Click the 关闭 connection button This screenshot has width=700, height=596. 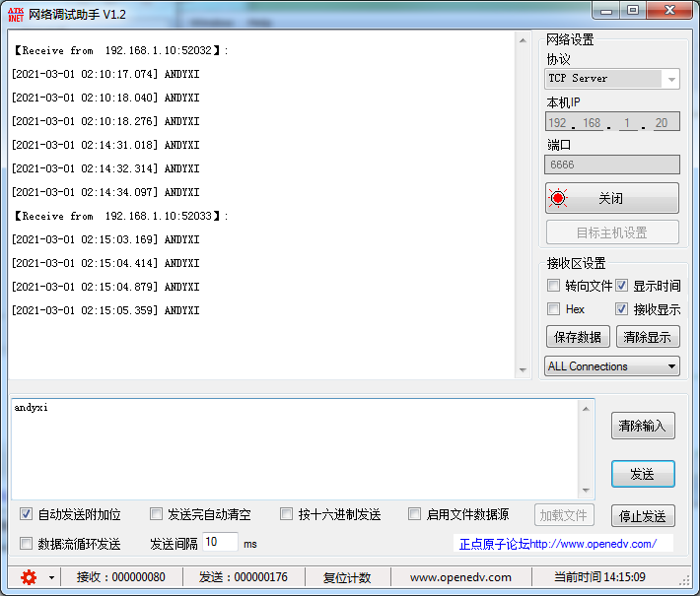pyautogui.click(x=612, y=198)
